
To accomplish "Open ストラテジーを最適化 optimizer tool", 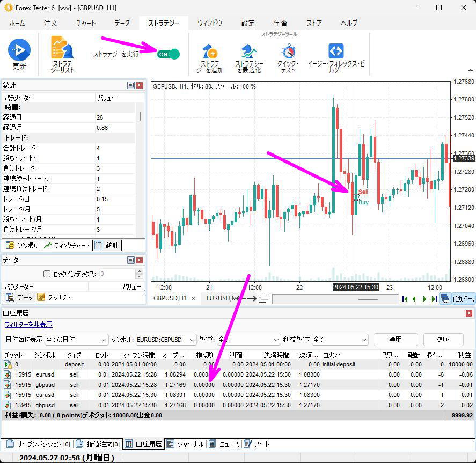I will pos(249,52).
